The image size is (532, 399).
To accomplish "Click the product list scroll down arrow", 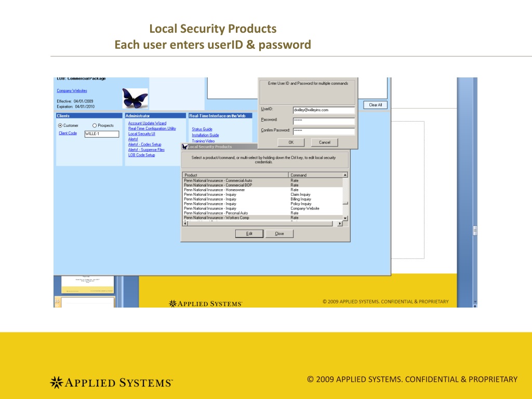I will pyautogui.click(x=345, y=218).
